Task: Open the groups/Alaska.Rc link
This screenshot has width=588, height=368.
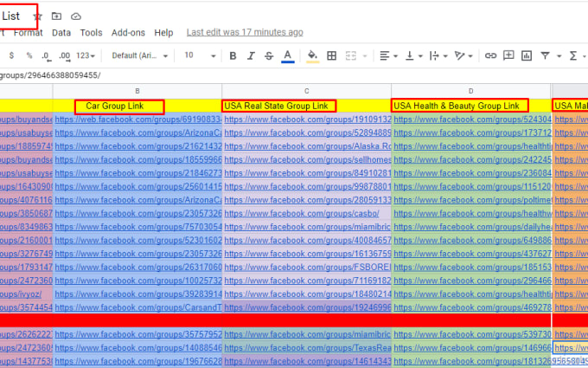Action: click(x=308, y=146)
